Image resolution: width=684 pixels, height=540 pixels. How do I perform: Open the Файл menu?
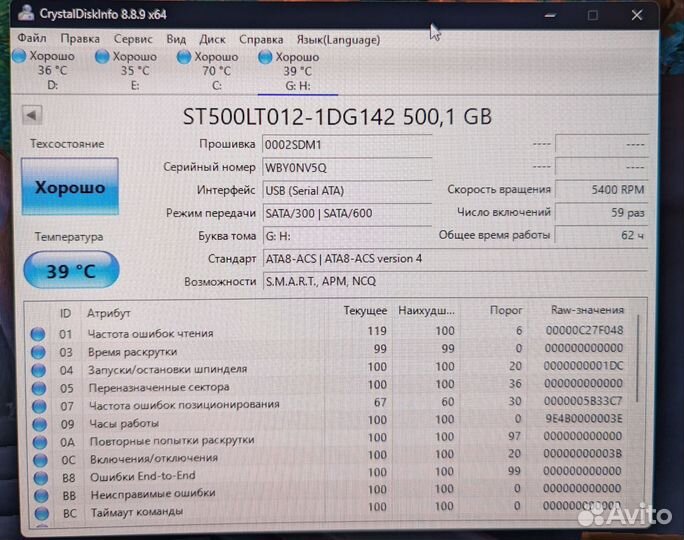32,38
